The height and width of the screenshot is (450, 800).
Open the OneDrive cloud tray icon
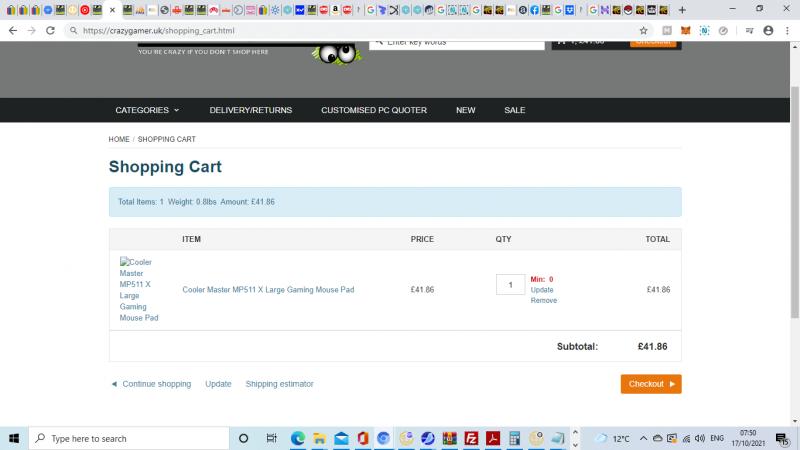(x=658, y=438)
